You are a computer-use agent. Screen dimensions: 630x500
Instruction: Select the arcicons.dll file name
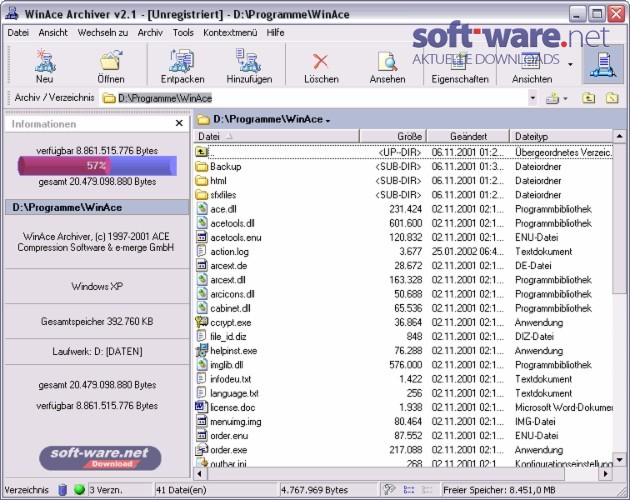coord(232,294)
